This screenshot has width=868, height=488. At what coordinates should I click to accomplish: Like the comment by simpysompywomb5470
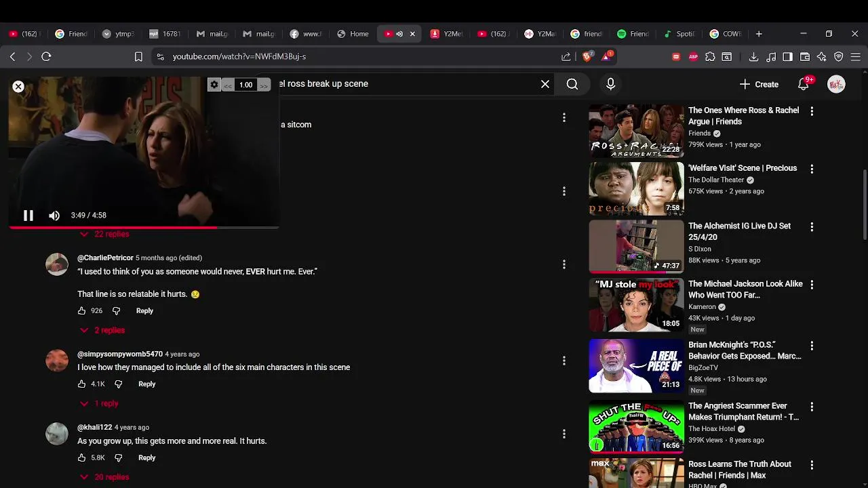[81, 384]
